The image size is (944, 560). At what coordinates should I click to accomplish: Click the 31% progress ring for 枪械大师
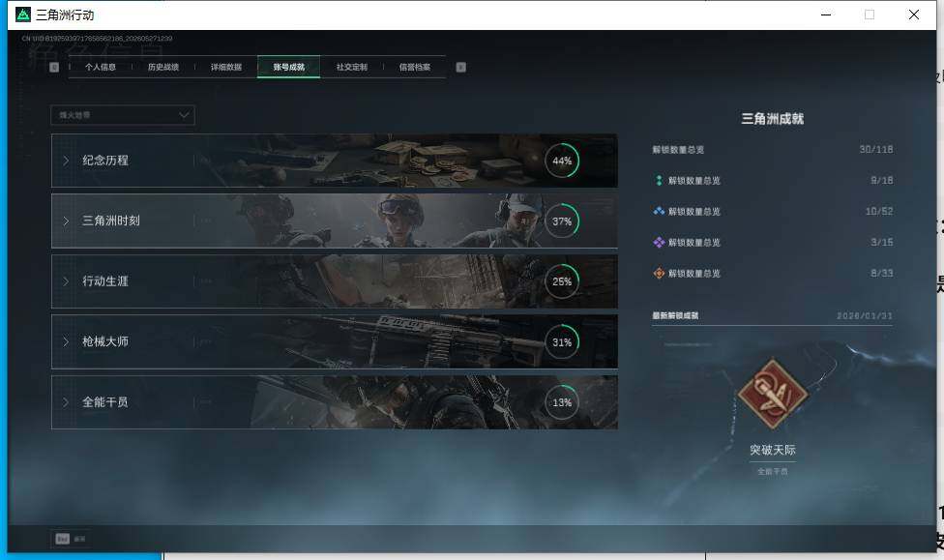click(562, 341)
